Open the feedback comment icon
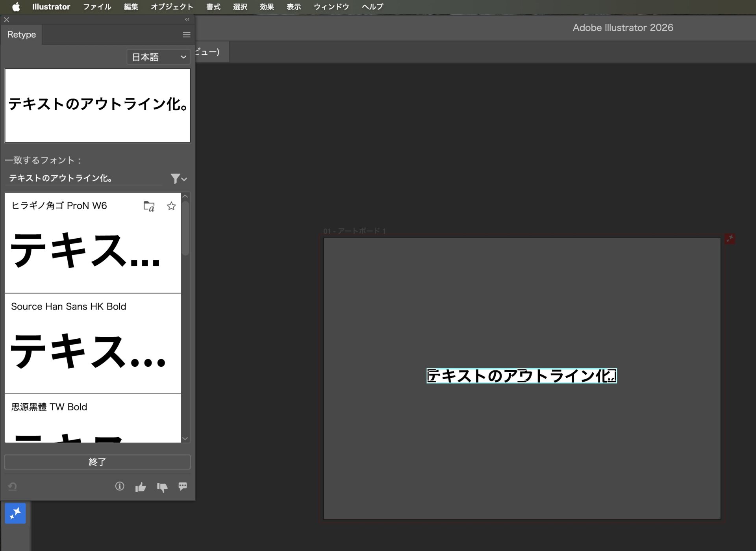Screen dimensions: 756x551 coord(183,486)
